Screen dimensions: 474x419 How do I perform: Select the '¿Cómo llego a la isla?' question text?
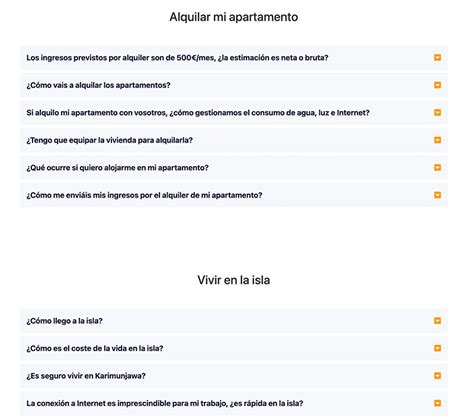64,321
